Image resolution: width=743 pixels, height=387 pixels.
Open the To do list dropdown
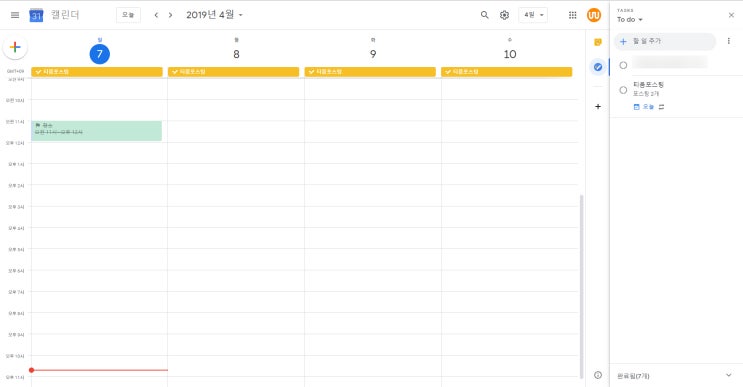coord(630,19)
